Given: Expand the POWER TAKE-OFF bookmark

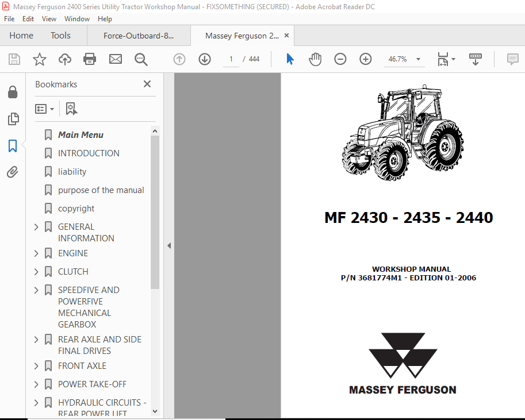Looking at the screenshot, I should click(36, 384).
